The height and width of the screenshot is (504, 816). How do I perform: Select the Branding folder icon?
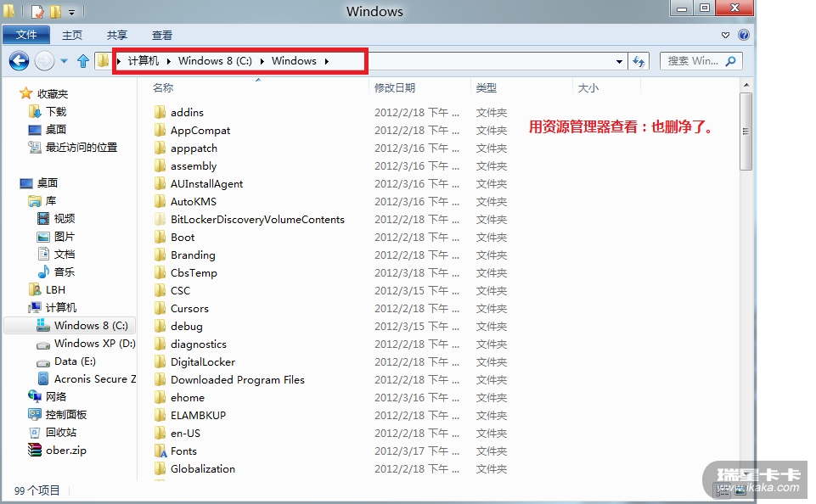tap(160, 255)
